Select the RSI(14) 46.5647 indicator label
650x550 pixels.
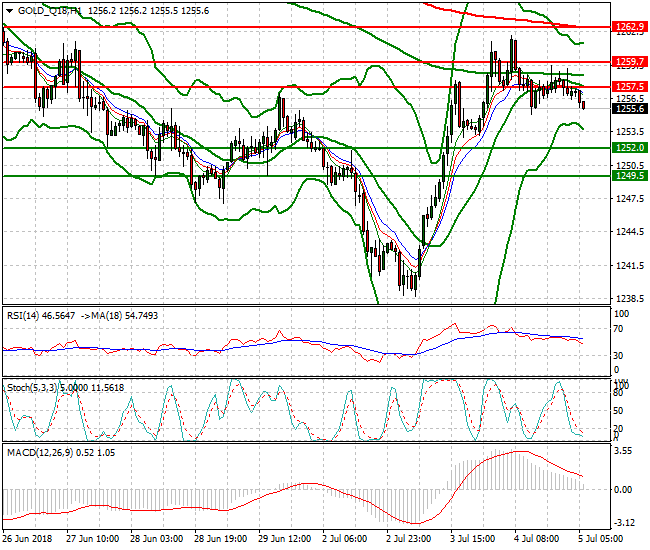click(x=41, y=316)
